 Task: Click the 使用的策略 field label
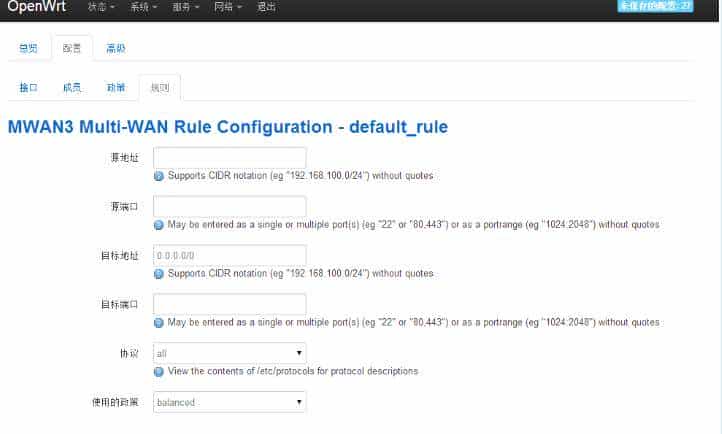tap(115, 402)
